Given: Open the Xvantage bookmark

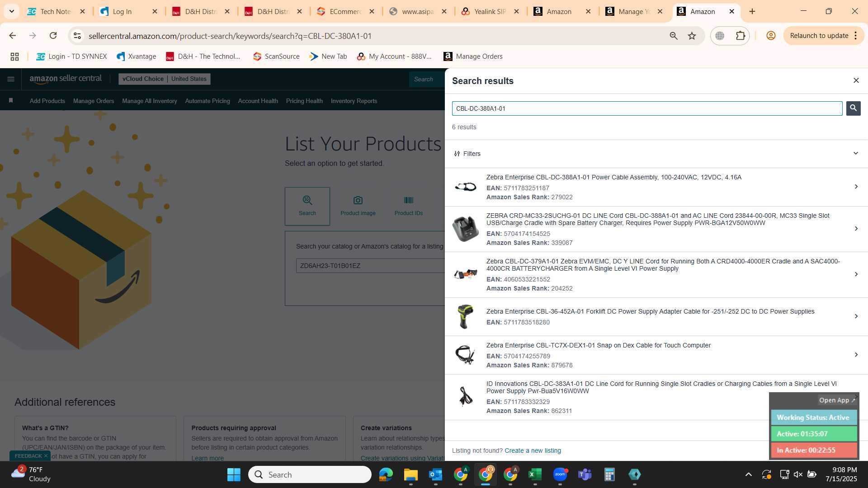Looking at the screenshot, I should 136,56.
